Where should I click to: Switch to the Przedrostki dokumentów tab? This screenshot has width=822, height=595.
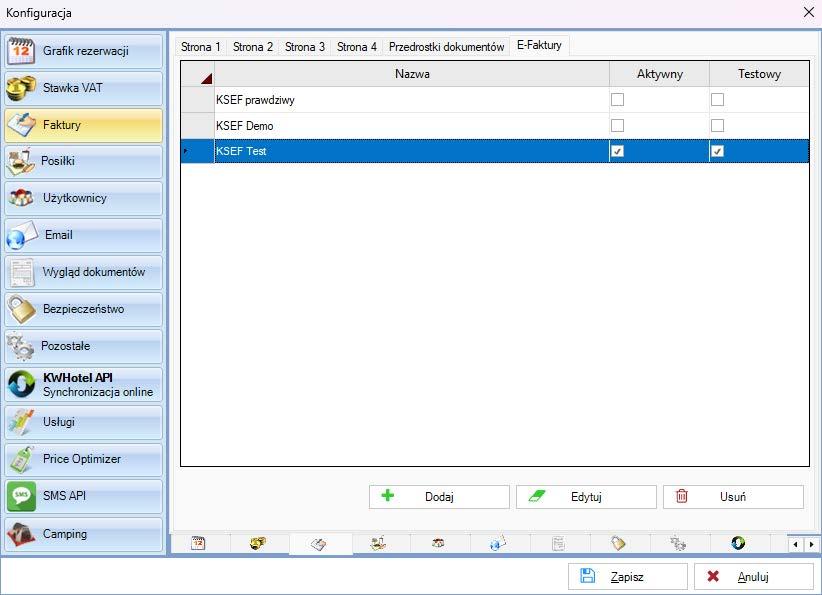[x=446, y=47]
